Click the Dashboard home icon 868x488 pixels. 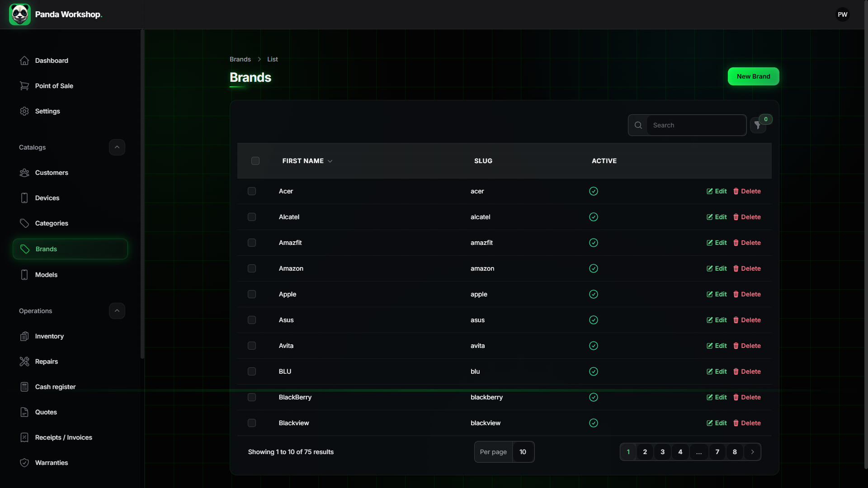click(24, 61)
